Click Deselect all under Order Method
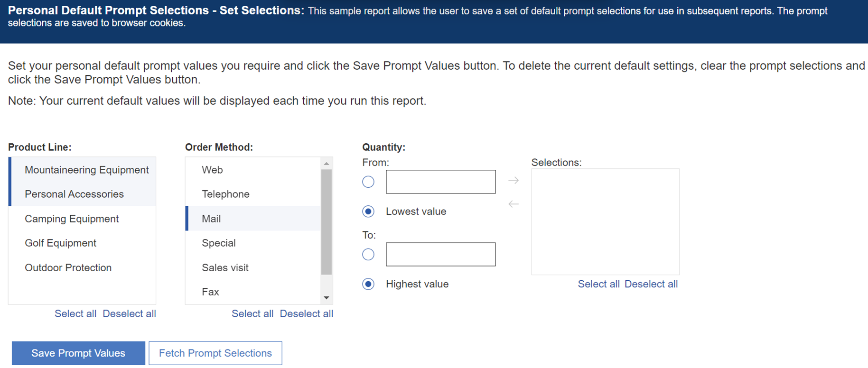Screen dimensions: 868x368 point(306,313)
